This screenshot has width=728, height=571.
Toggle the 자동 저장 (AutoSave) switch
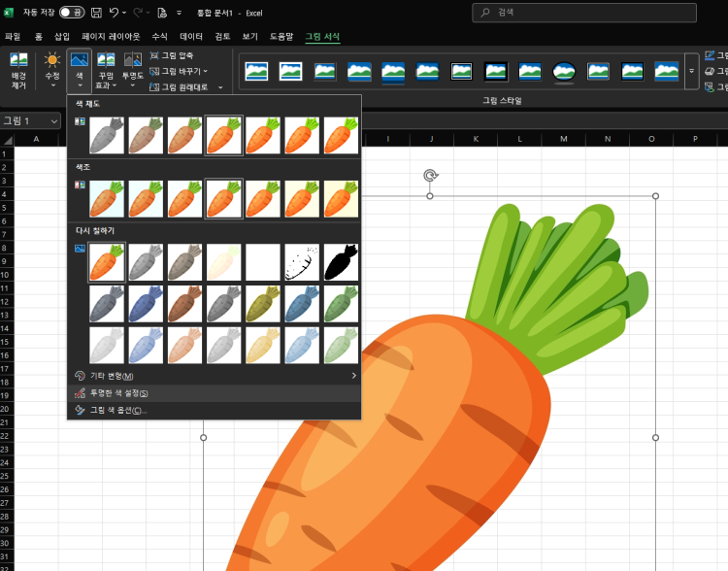click(71, 13)
